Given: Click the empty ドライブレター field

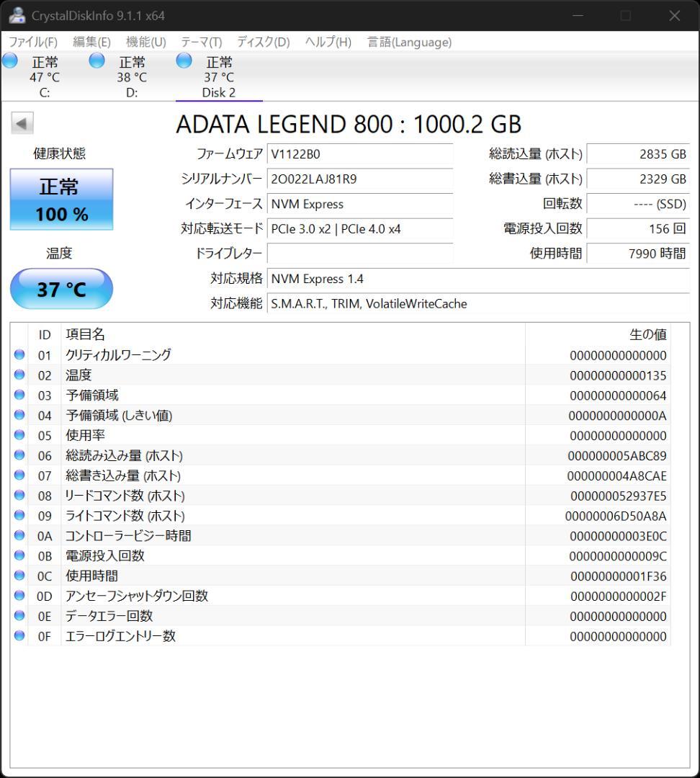Looking at the screenshot, I should coord(360,254).
